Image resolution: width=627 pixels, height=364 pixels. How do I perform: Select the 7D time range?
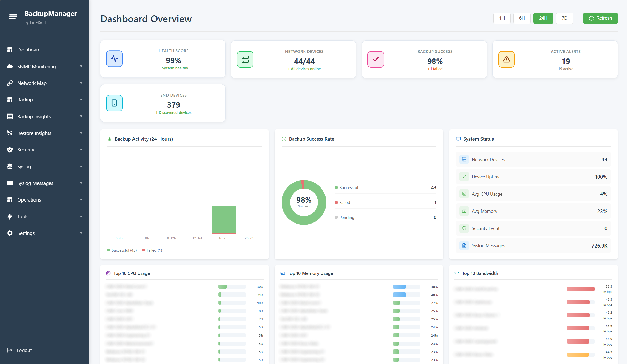tap(564, 18)
